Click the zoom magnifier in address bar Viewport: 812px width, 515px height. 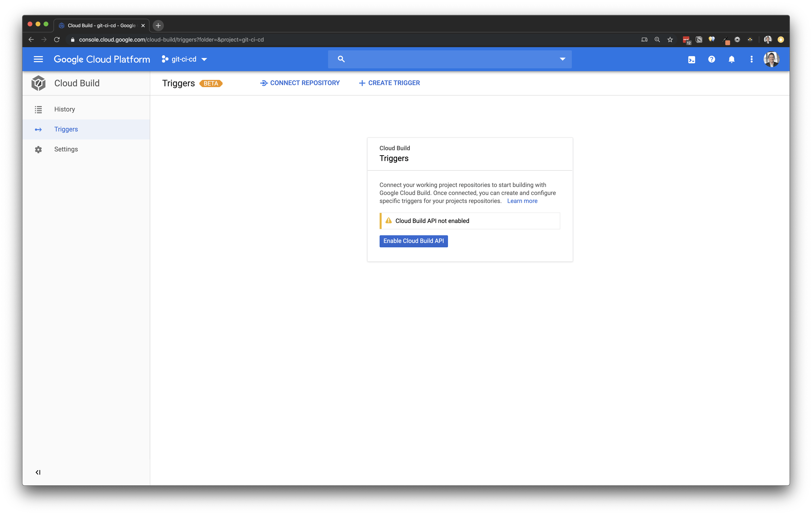tap(657, 40)
